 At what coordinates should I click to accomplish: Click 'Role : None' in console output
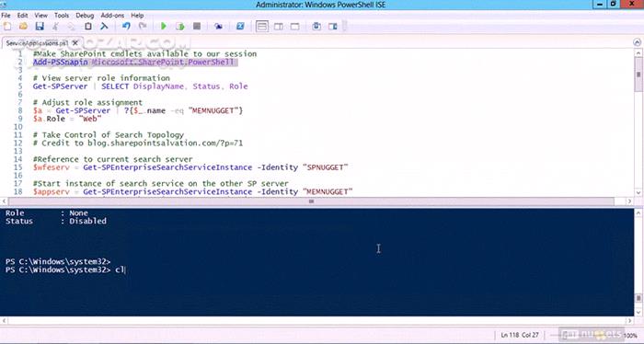click(x=46, y=213)
